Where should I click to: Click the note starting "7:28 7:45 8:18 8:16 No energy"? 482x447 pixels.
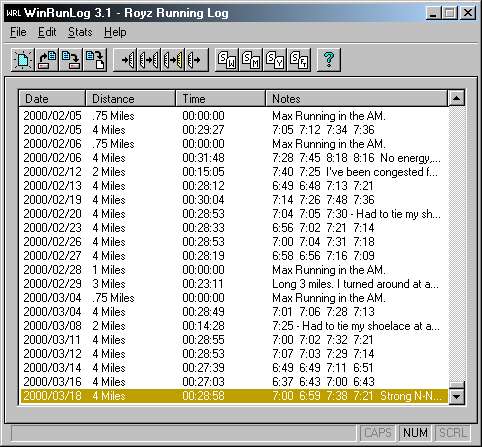(x=356, y=158)
